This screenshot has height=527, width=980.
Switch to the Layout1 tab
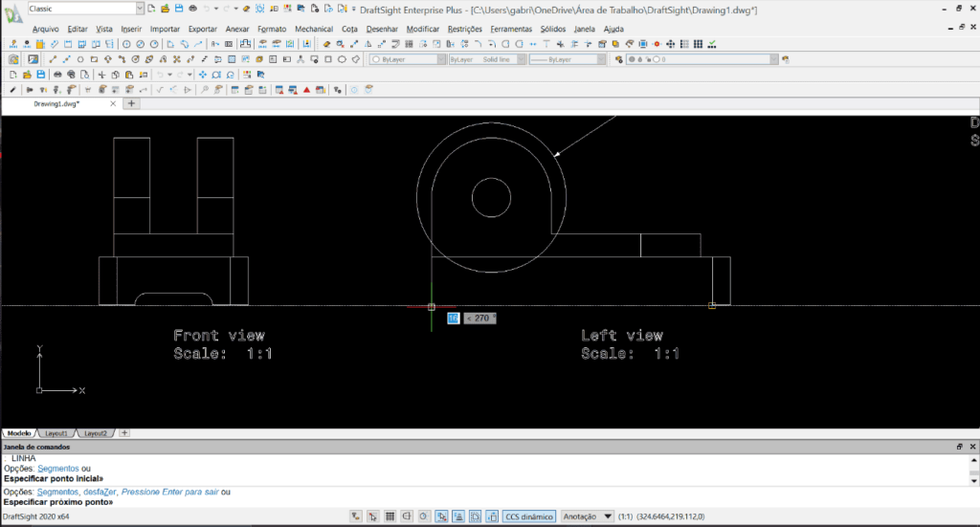pyautogui.click(x=56, y=433)
